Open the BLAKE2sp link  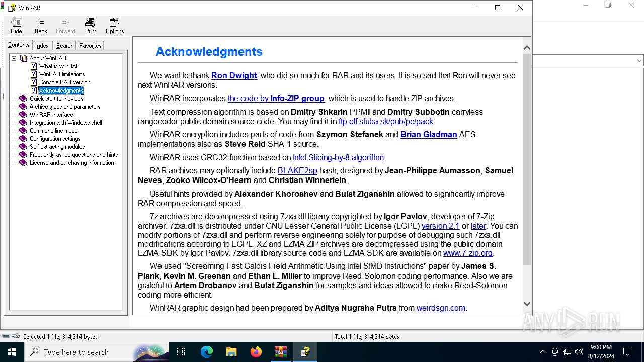pyautogui.click(x=297, y=170)
